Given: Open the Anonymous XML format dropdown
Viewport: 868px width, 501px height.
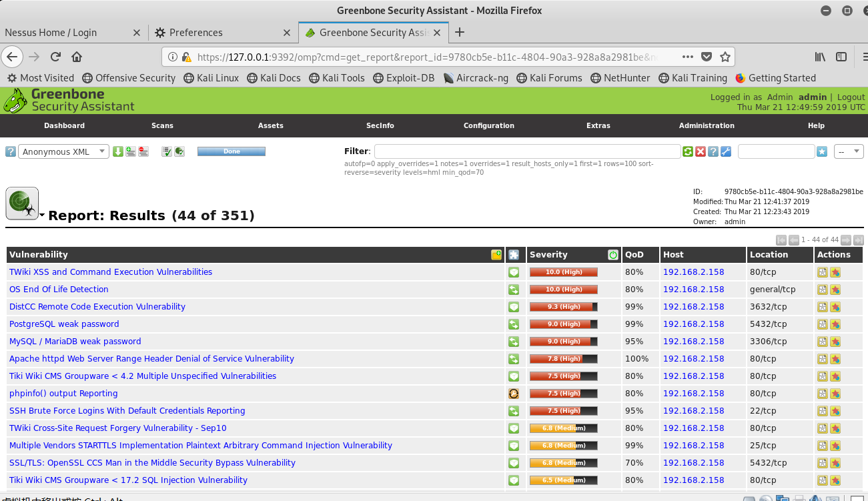Looking at the screenshot, I should pyautogui.click(x=63, y=151).
